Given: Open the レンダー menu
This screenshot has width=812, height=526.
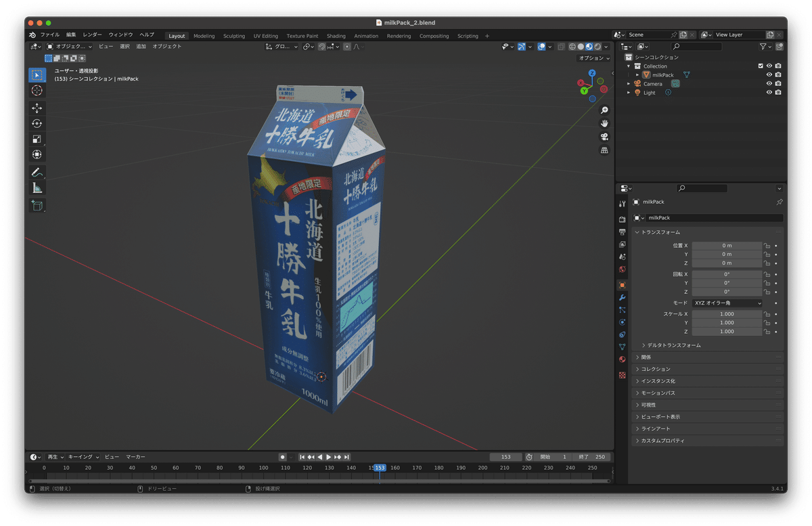Looking at the screenshot, I should click(92, 35).
